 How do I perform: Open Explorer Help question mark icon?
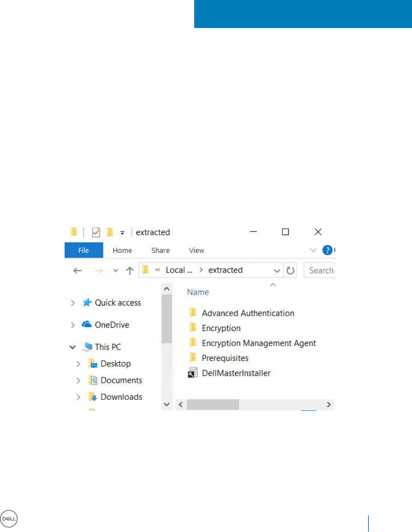click(327, 250)
